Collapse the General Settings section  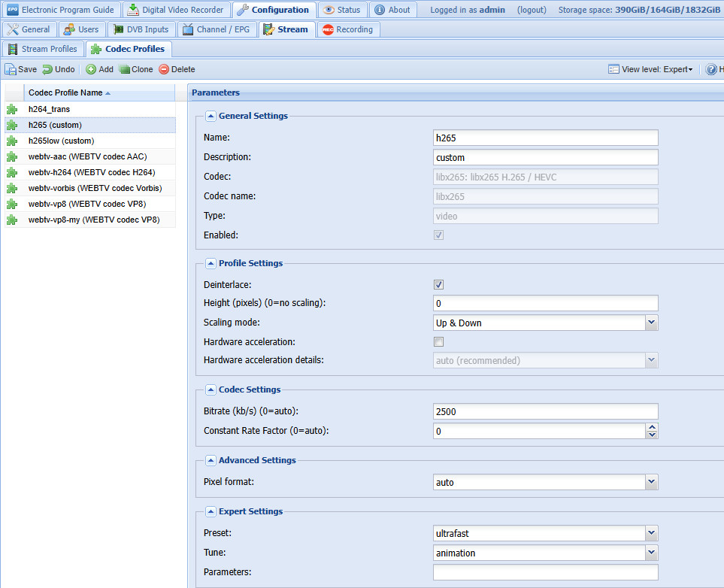point(211,116)
